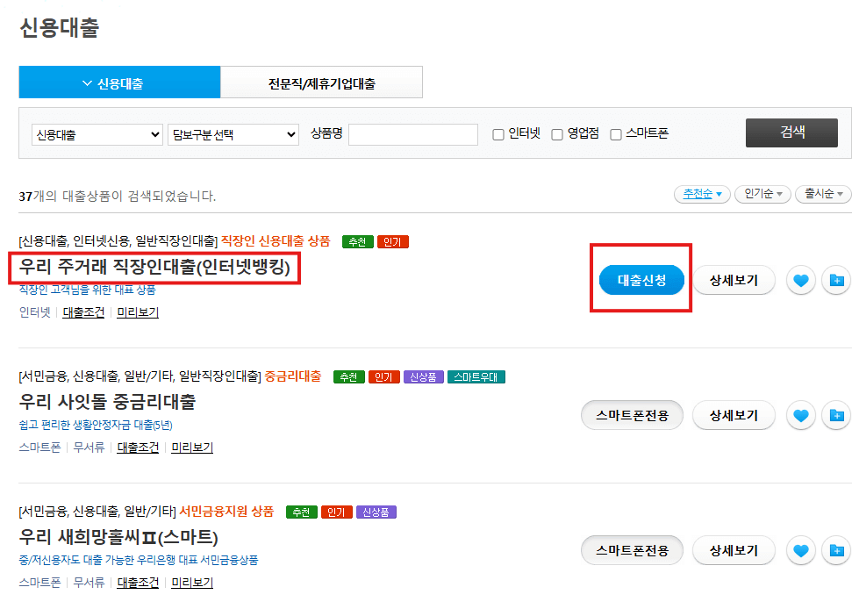Image resolution: width=859 pixels, height=616 pixels.
Task: Click the 대출신청 button
Action: (x=641, y=280)
